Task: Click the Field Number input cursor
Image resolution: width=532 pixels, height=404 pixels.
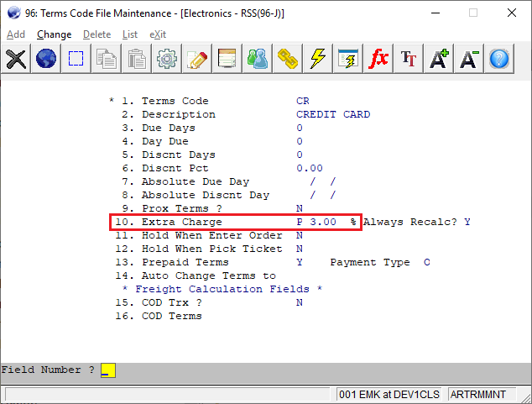Action: (107, 370)
